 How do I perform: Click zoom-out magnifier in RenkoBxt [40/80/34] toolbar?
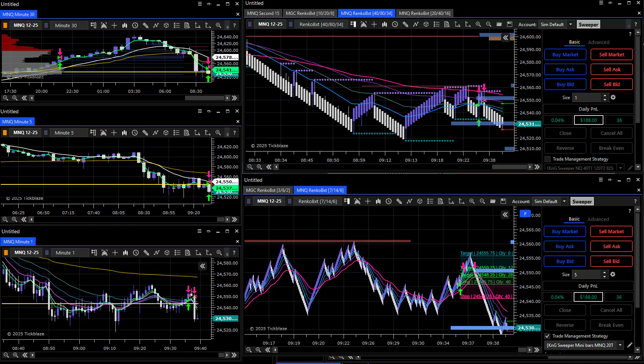(489, 24)
